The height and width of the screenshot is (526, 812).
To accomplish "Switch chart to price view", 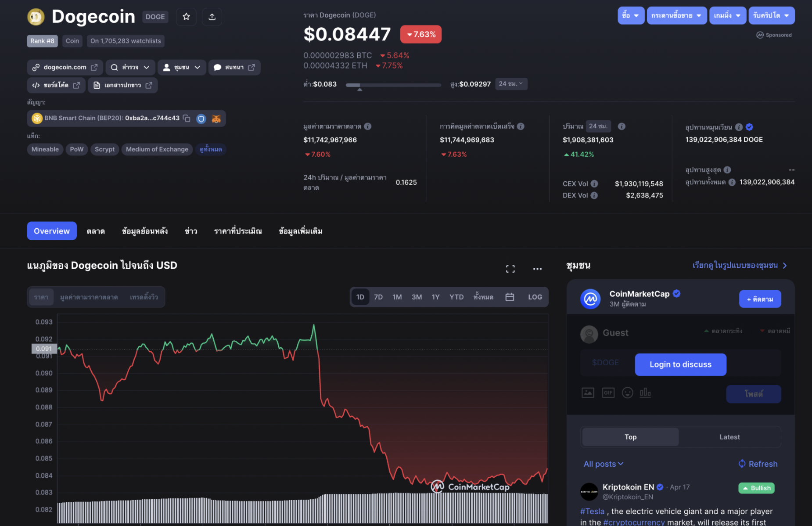I will click(41, 297).
